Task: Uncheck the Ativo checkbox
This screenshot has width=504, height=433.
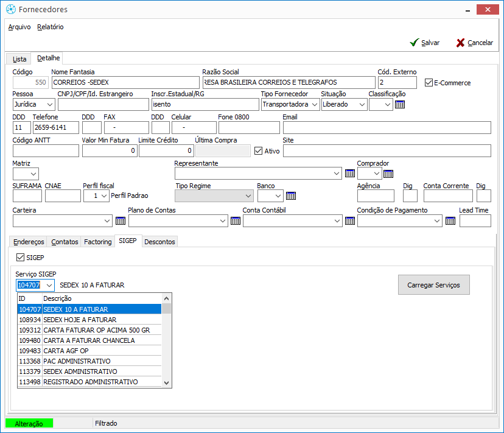Action: pyautogui.click(x=259, y=151)
